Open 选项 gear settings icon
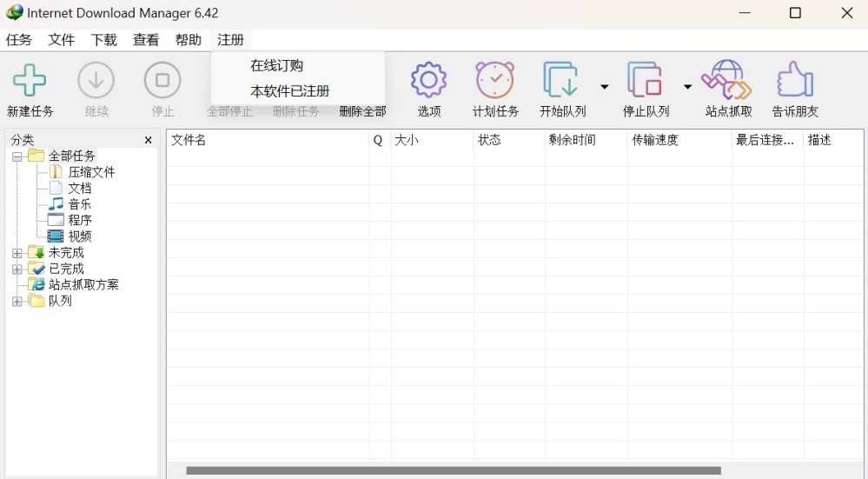 pyautogui.click(x=429, y=80)
